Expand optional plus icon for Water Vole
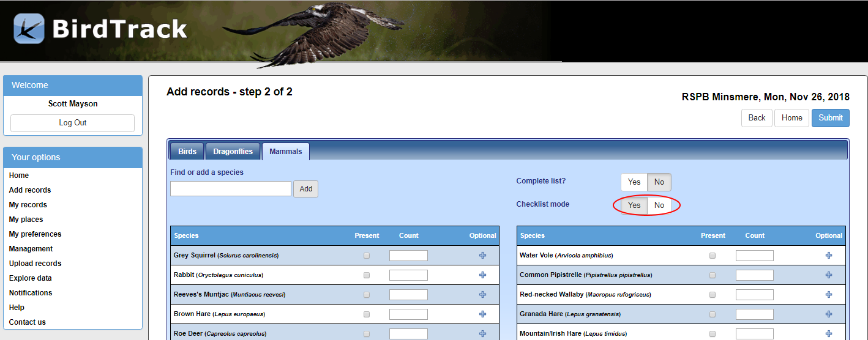 (x=829, y=256)
